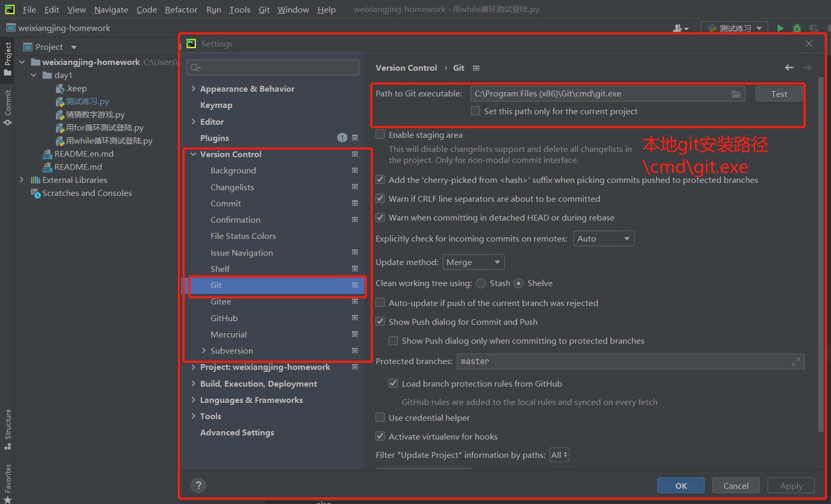Image resolution: width=831 pixels, height=504 pixels.
Task: Toggle Warn when committing in detached HEAD
Action: (x=380, y=217)
